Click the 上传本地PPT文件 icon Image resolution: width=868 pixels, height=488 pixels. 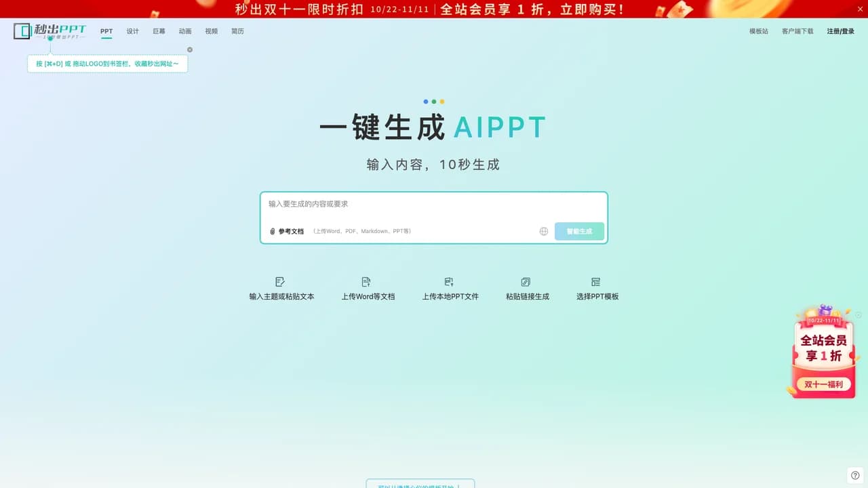tap(449, 282)
